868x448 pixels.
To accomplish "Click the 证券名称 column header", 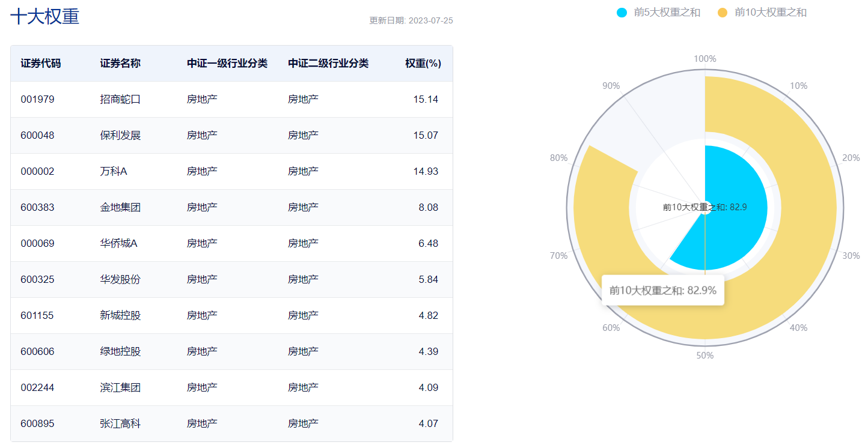I will click(120, 63).
